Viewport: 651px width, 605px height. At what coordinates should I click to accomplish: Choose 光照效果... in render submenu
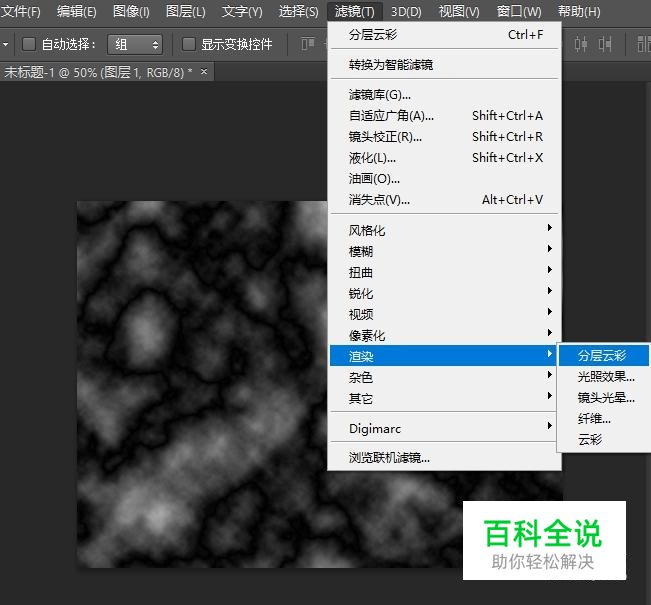pos(604,377)
